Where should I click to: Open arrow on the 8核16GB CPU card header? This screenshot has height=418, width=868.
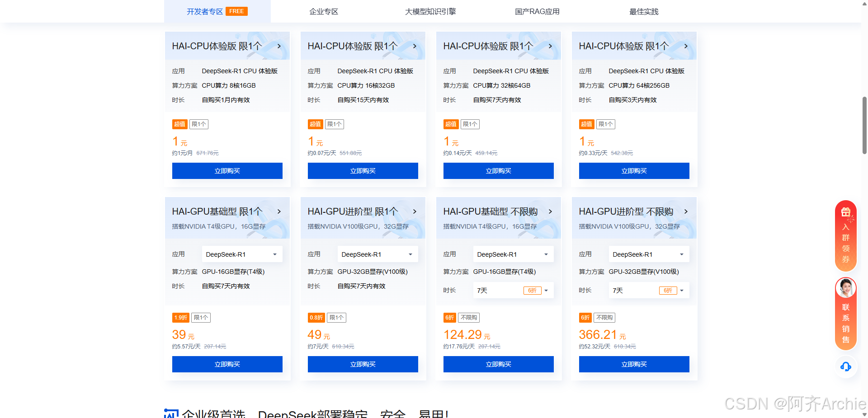pos(279,46)
